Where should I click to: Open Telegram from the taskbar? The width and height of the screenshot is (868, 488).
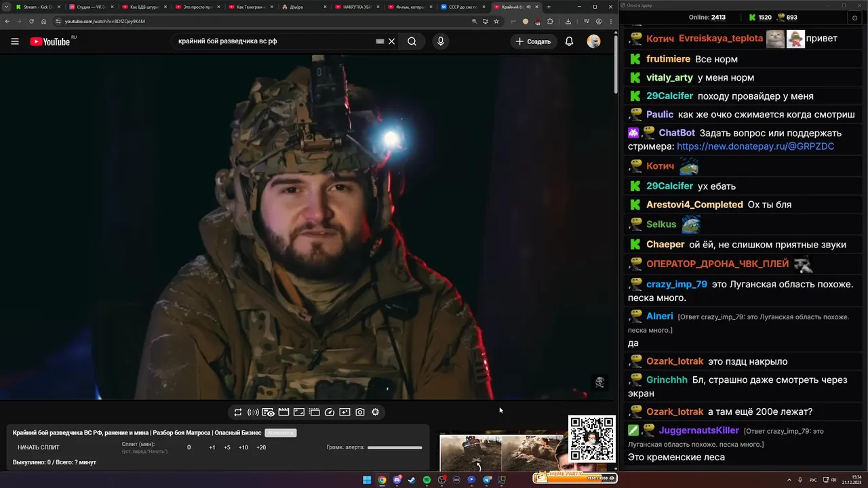(487, 480)
